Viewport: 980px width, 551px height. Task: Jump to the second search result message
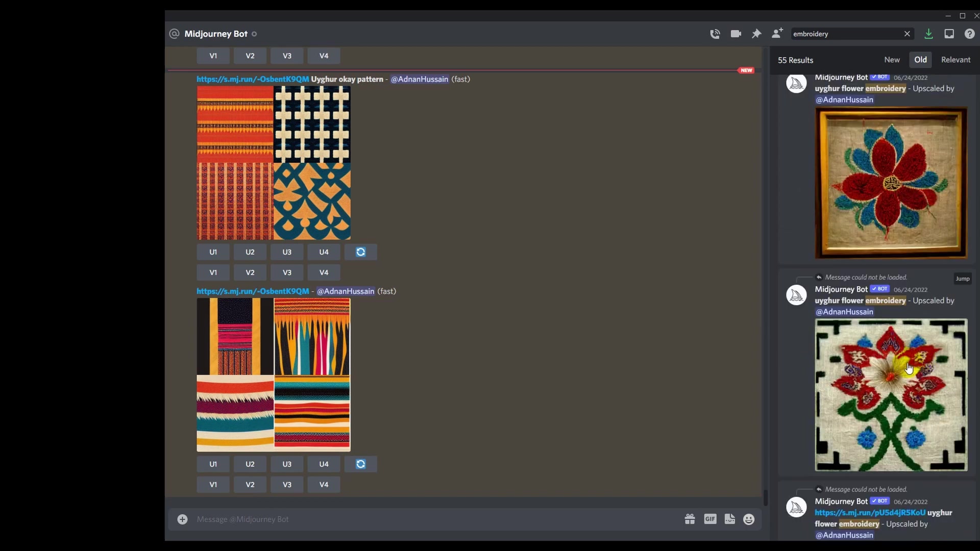coord(963,279)
